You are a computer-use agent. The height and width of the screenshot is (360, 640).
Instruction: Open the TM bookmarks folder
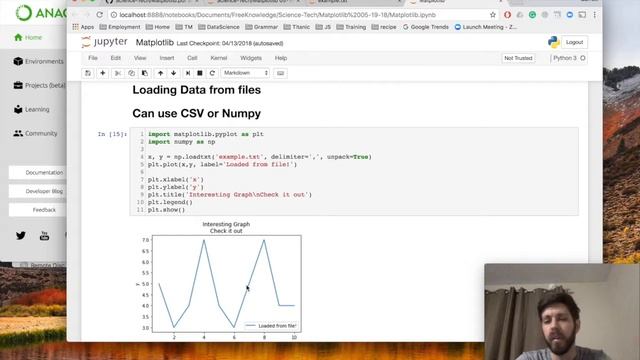(184, 27)
